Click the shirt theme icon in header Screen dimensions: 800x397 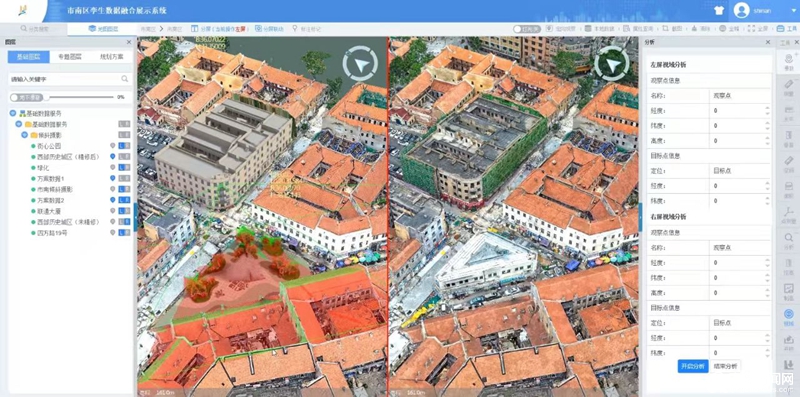(719, 10)
